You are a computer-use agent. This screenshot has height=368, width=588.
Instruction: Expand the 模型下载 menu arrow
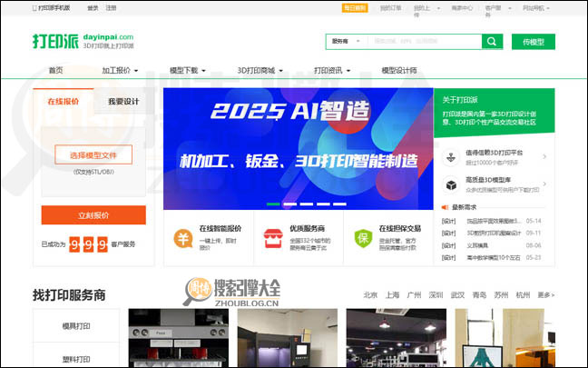coord(203,71)
